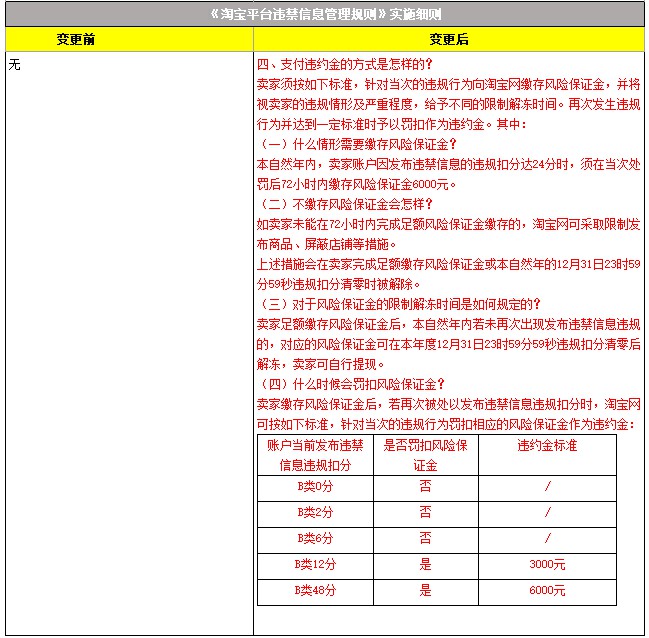Click line 上述措施会在卖家完成足额缴存风险保证金
Screen dimensions: 649x638
click(449, 264)
